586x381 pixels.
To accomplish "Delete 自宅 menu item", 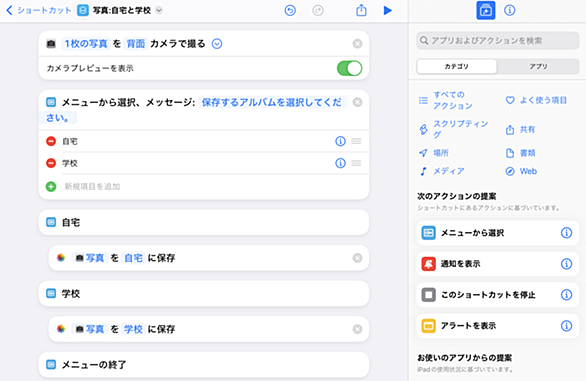I will point(51,141).
